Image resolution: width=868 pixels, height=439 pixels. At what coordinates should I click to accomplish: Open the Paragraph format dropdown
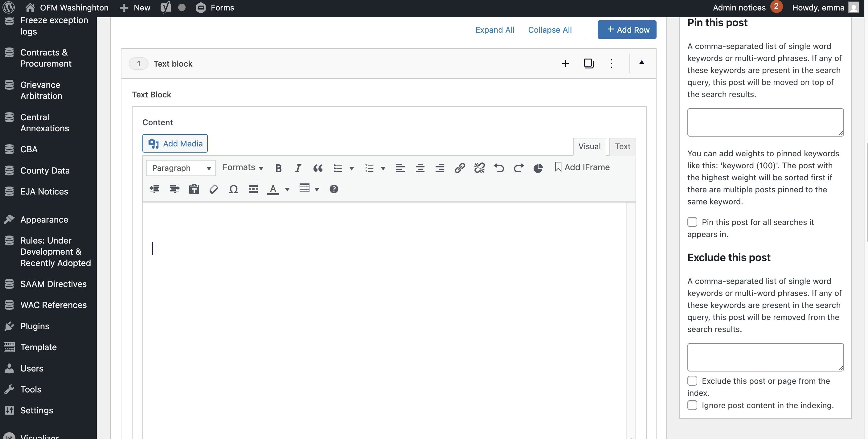click(181, 168)
